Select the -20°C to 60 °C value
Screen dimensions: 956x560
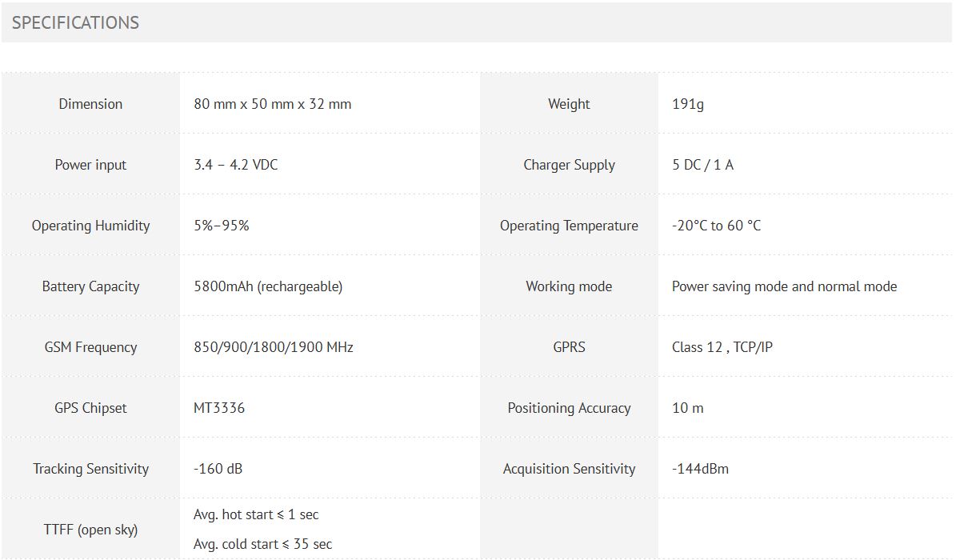click(x=716, y=226)
